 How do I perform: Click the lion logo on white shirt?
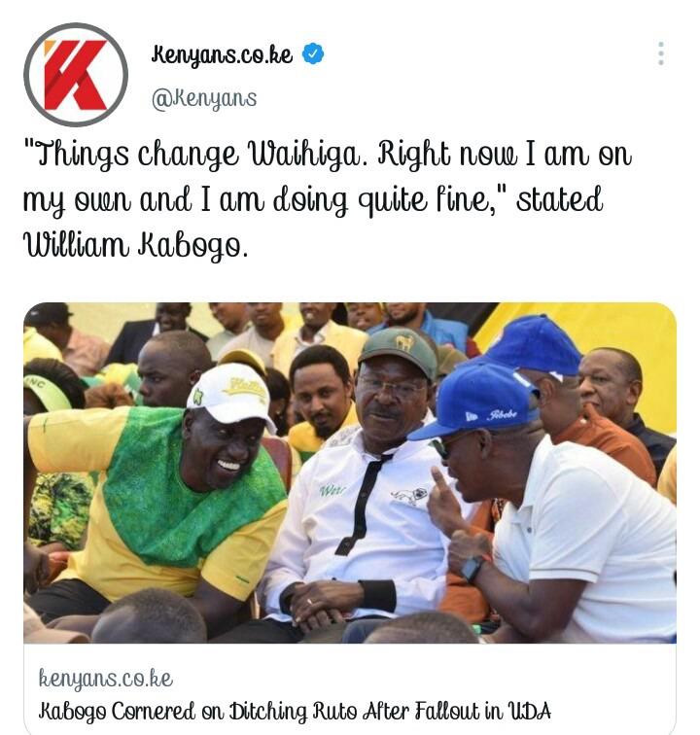[409, 496]
